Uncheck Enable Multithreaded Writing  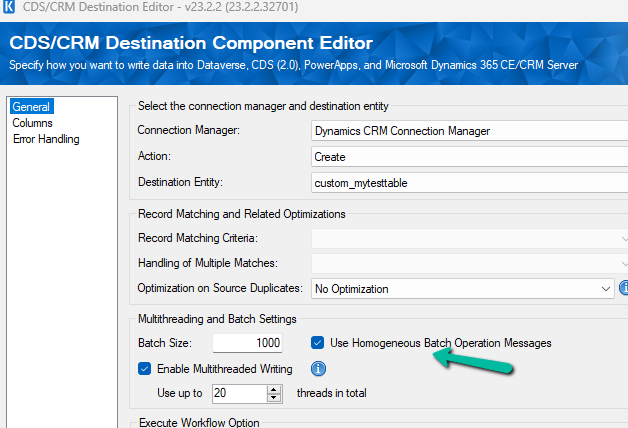click(145, 369)
